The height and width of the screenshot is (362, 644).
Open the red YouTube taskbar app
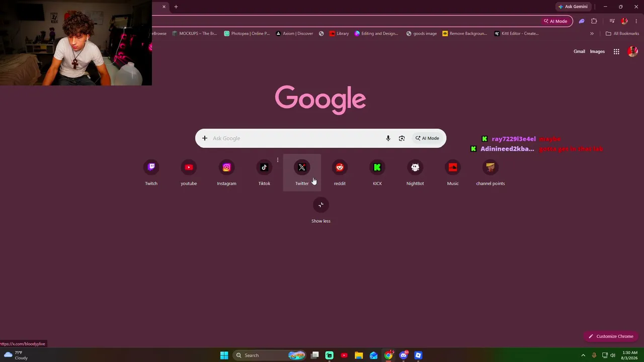click(344, 355)
